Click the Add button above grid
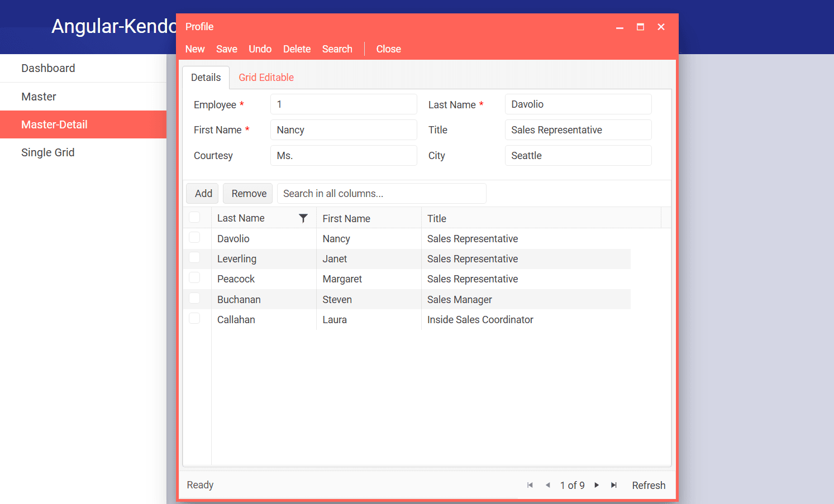 [x=202, y=194]
